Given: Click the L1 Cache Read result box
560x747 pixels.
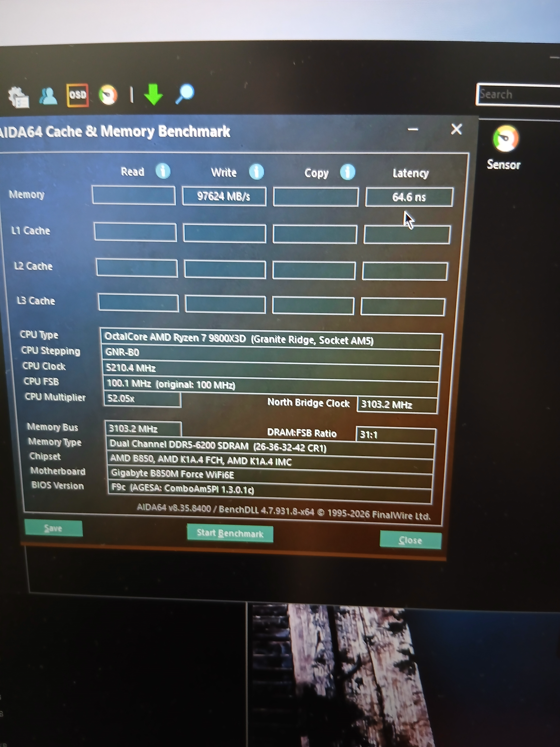Looking at the screenshot, I should (x=135, y=232).
